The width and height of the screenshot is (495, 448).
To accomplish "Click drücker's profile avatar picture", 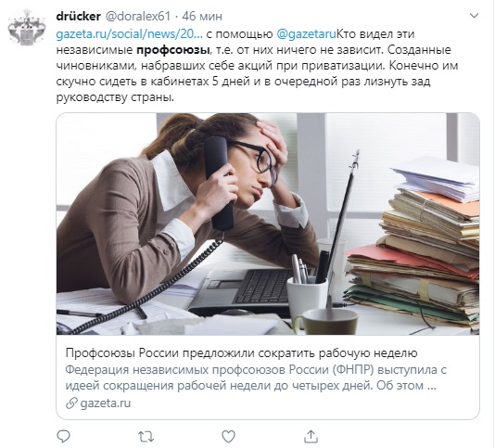I will [x=27, y=28].
